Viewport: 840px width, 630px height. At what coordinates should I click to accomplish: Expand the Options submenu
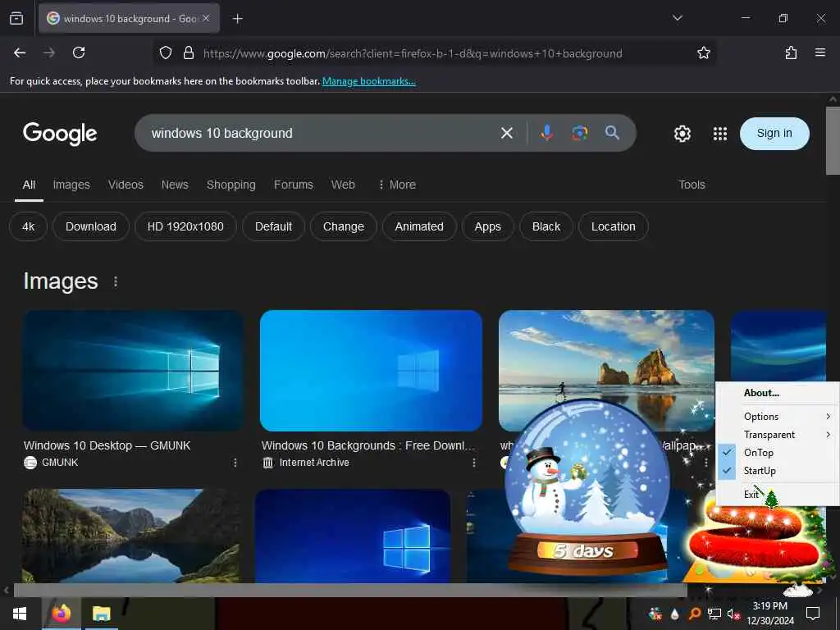(x=777, y=416)
